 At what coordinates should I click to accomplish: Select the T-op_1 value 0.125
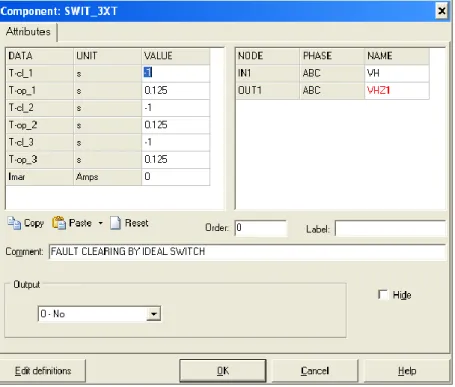[176, 90]
